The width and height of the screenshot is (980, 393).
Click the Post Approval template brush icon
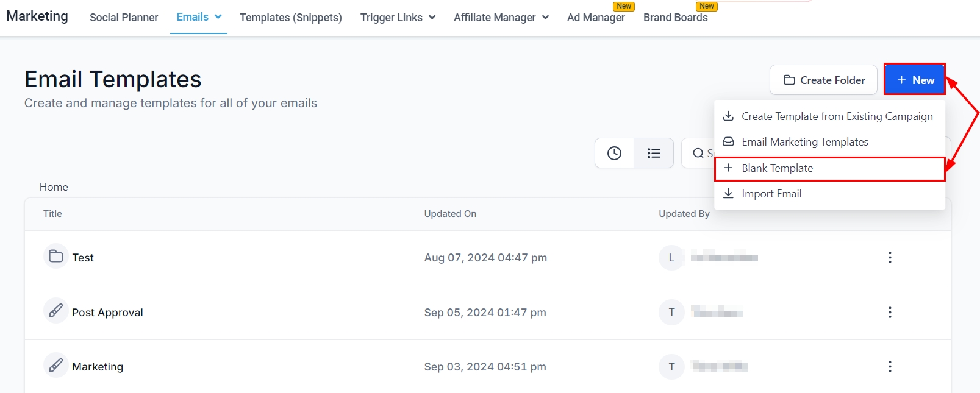(x=56, y=311)
